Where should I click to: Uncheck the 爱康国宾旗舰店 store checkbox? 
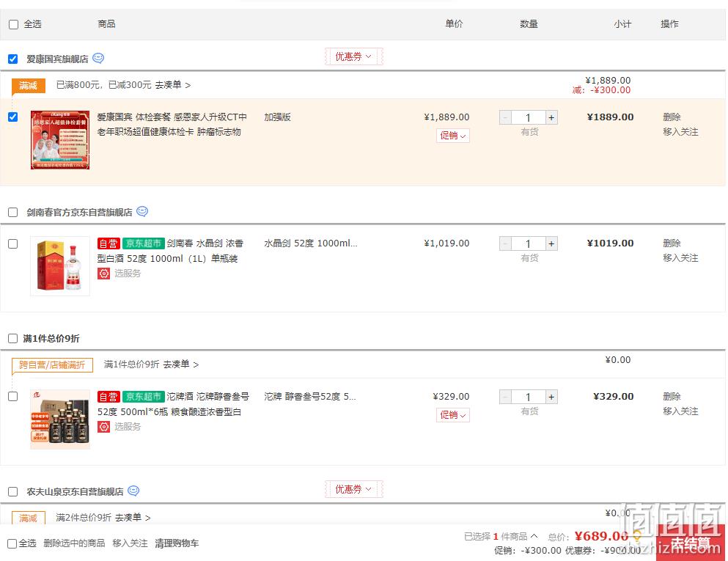[x=13, y=59]
